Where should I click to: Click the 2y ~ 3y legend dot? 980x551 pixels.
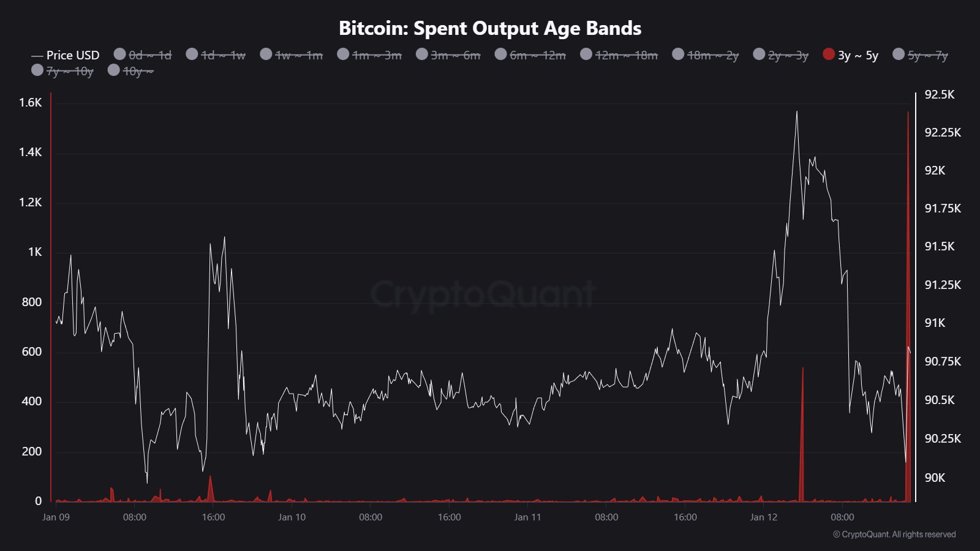click(759, 54)
